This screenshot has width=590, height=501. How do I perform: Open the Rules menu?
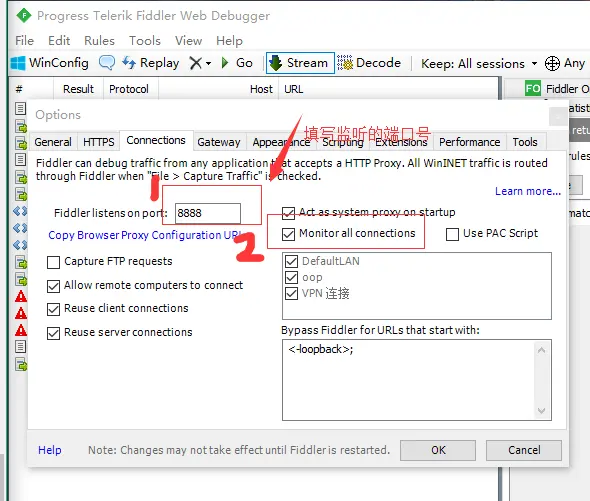click(99, 41)
